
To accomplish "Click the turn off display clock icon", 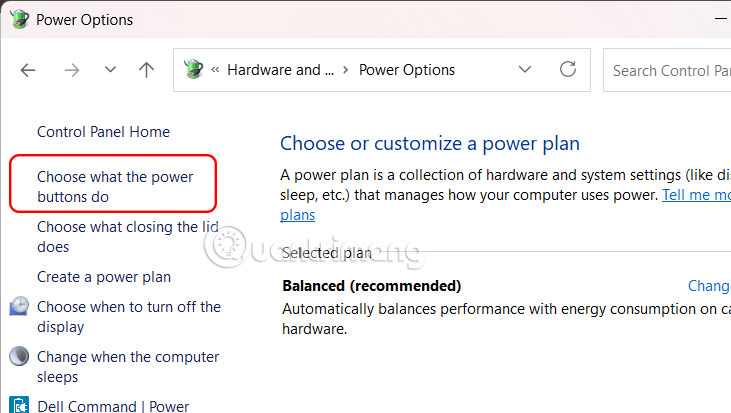I will (19, 307).
